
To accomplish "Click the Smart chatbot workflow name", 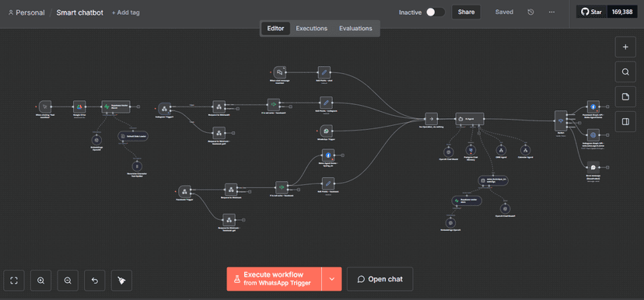I will coord(79,12).
